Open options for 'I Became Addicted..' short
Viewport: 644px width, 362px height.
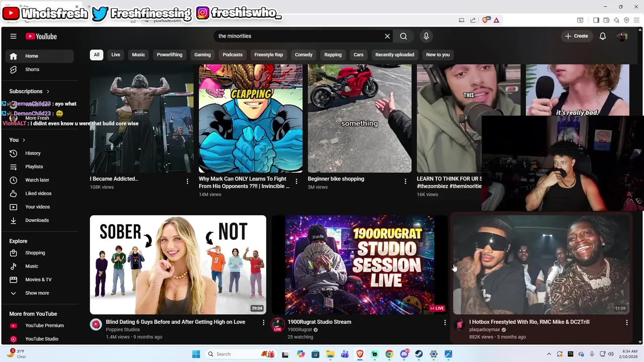pyautogui.click(x=188, y=181)
